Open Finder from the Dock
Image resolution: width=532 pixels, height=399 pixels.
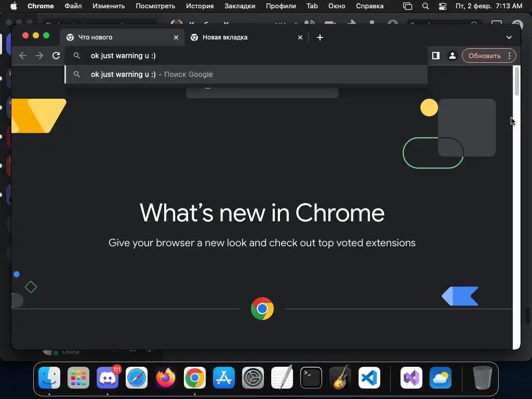tap(49, 378)
